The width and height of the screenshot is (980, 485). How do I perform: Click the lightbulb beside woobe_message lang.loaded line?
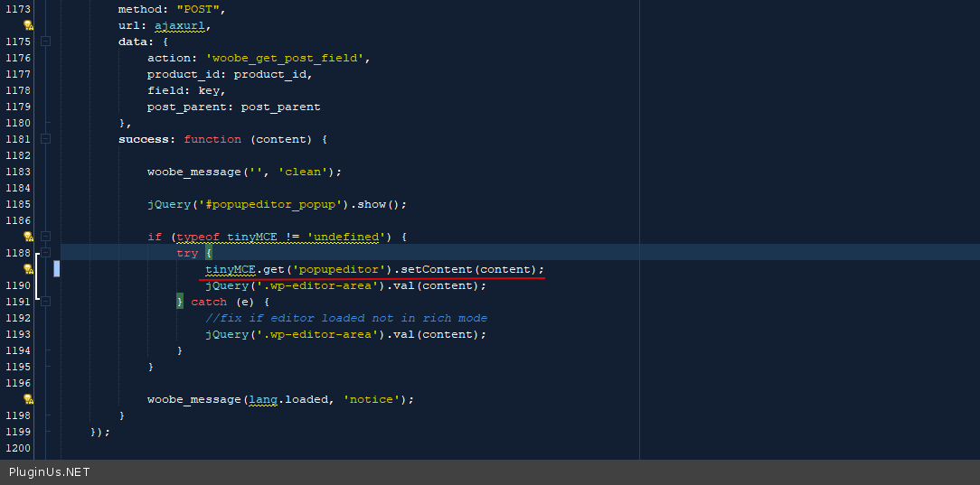click(28, 399)
